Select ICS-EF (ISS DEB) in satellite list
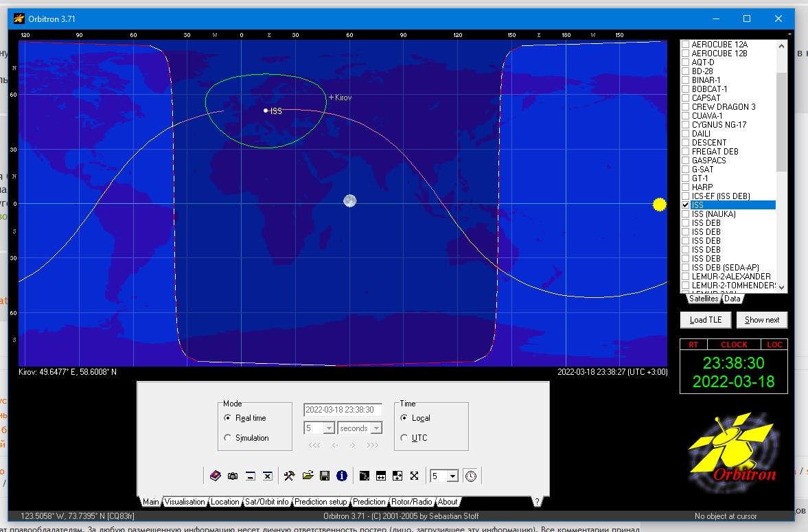This screenshot has height=532, width=808. pos(720,196)
